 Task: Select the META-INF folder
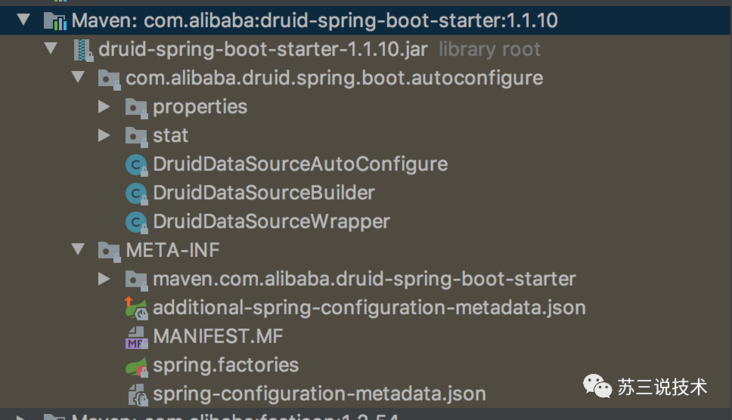(x=172, y=250)
